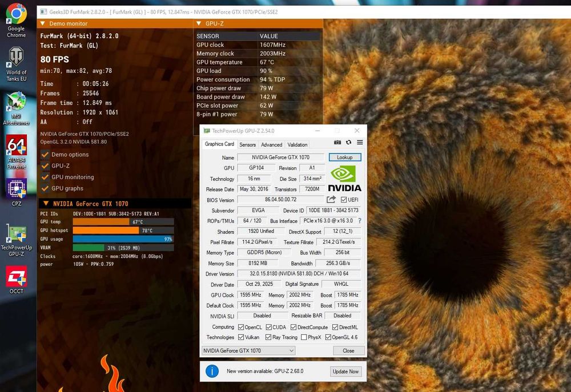This screenshot has width=571, height=392.
Task: Open GPU selection dropdown in GPU-Z
Action: pos(248,350)
